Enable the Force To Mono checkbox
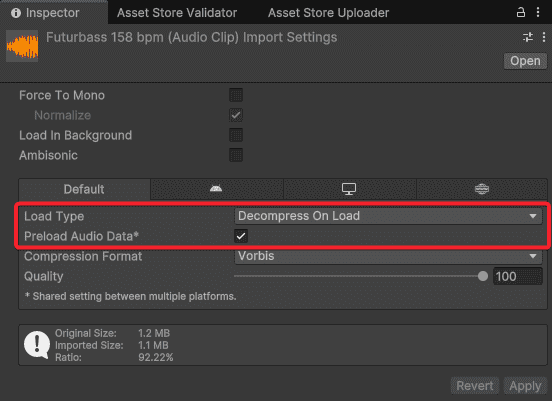This screenshot has height=401, width=552. (236, 95)
